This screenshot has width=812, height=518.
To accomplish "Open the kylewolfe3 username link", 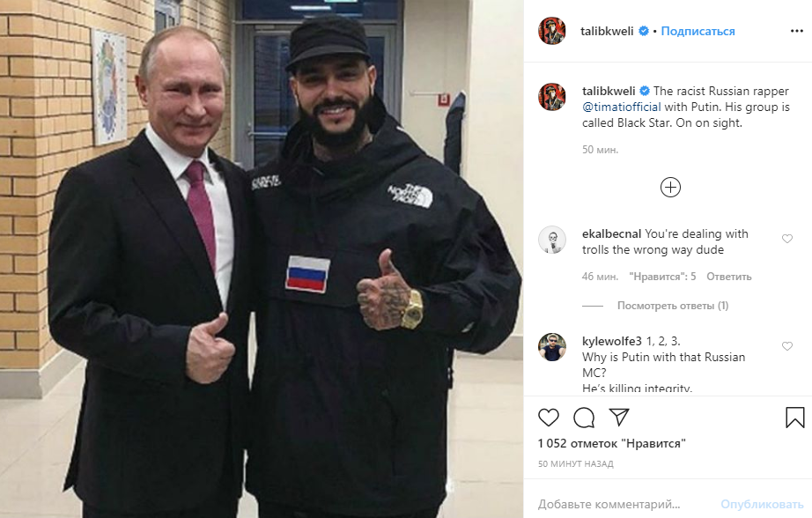I will 611,341.
